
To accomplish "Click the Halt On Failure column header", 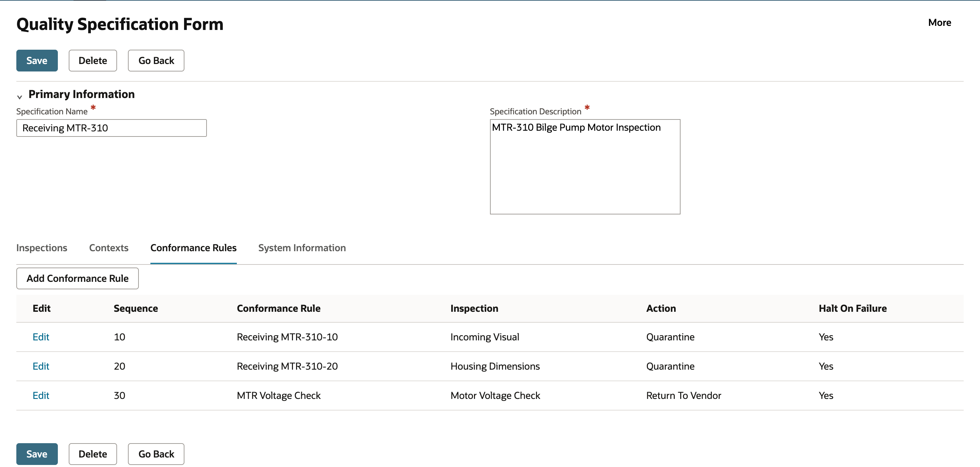I will pos(852,308).
